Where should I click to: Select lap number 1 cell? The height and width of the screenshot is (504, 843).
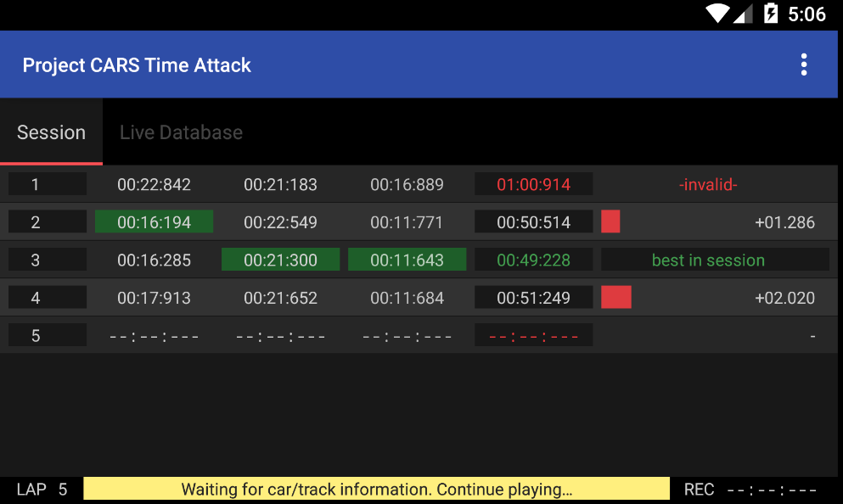(48, 184)
